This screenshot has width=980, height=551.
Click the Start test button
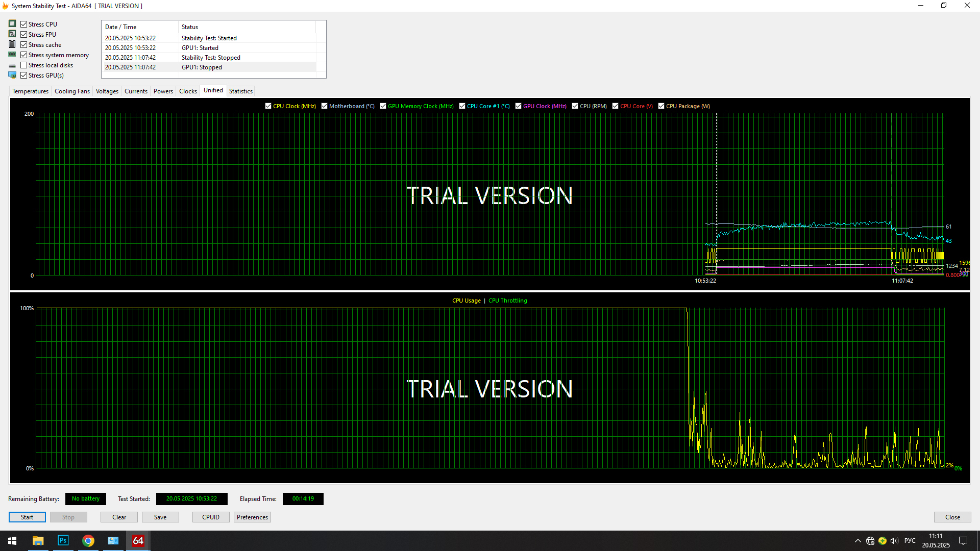27,517
